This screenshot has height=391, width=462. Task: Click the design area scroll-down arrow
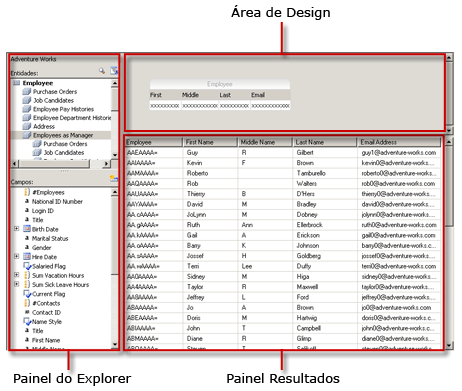pyautogui.click(x=449, y=130)
